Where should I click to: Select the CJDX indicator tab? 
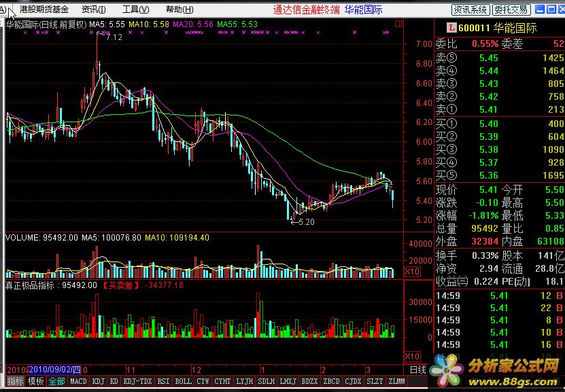click(x=353, y=381)
